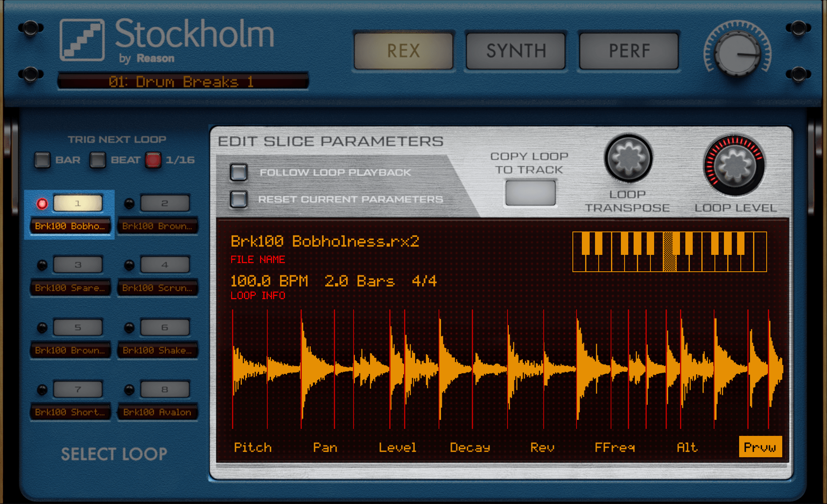
Task: Click the master volume knob at top right
Action: (737, 53)
